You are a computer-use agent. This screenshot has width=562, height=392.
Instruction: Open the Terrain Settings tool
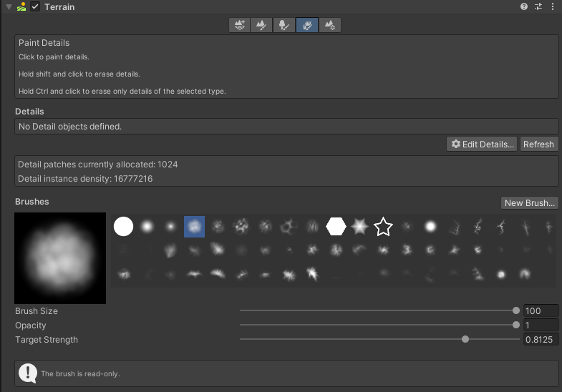point(330,25)
